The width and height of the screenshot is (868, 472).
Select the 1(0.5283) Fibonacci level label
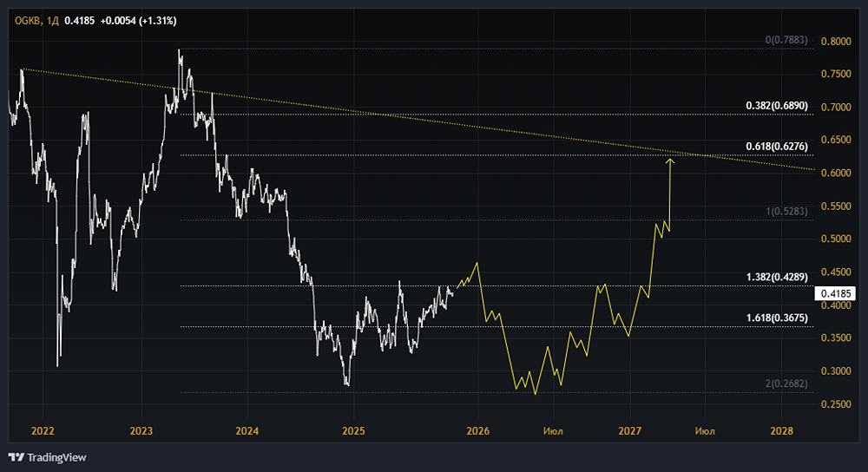786,212
